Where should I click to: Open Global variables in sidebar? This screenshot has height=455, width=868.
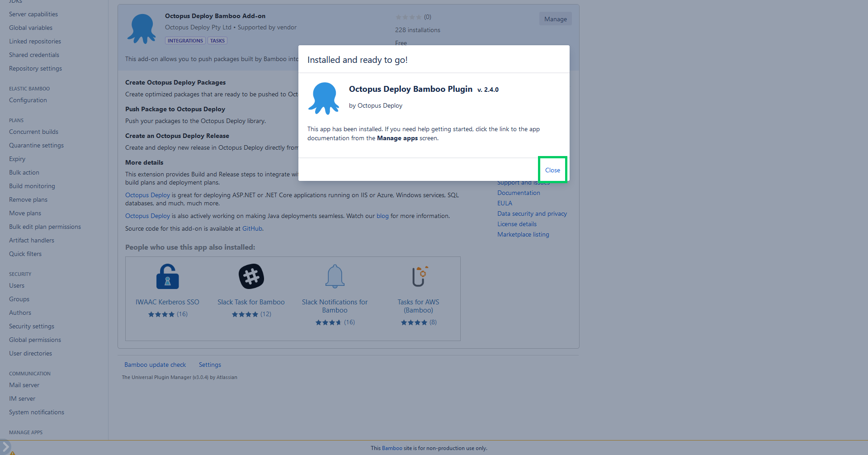pos(31,28)
